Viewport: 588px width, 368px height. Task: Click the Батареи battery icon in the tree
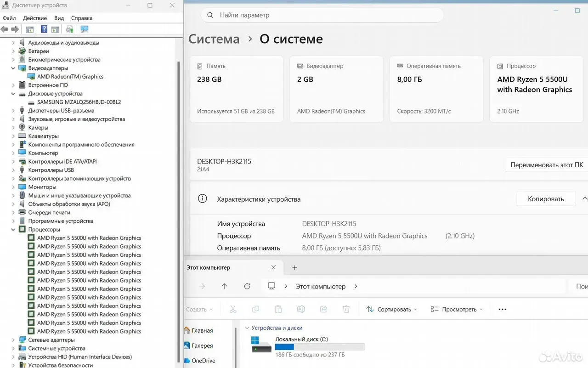point(22,51)
